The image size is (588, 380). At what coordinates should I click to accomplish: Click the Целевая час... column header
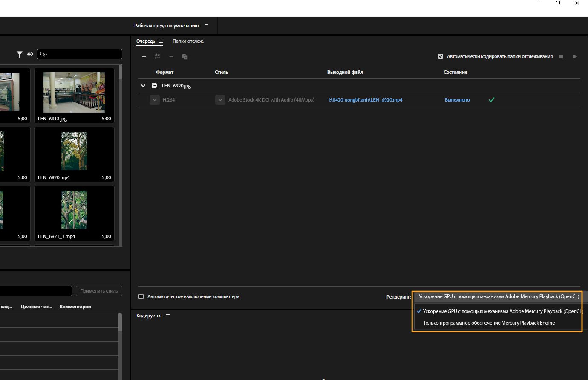(36, 307)
